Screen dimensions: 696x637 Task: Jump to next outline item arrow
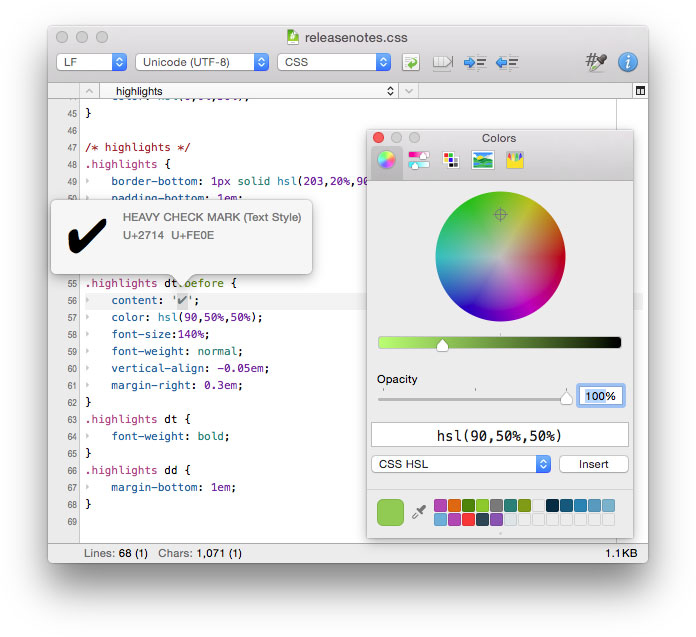[409, 91]
